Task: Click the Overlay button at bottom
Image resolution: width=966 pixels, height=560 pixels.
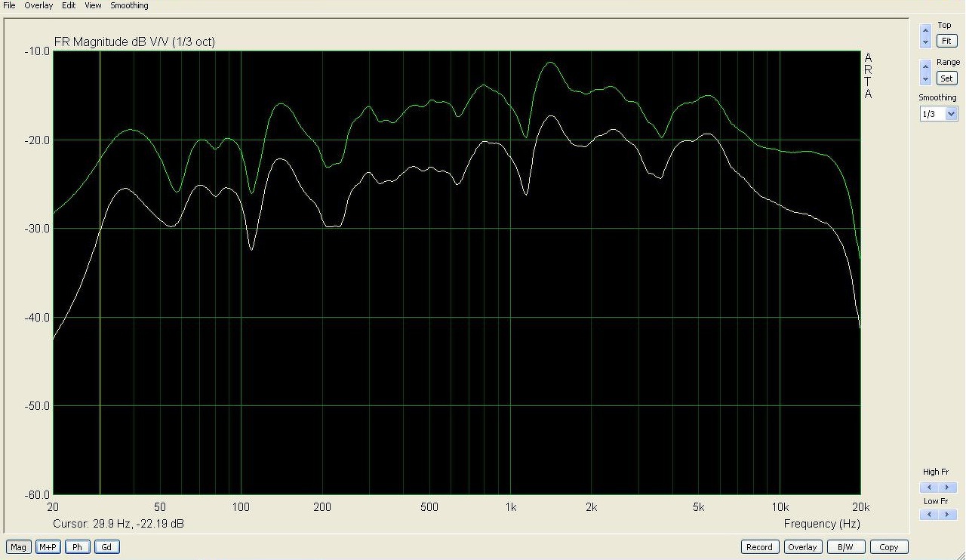Action: click(x=802, y=547)
